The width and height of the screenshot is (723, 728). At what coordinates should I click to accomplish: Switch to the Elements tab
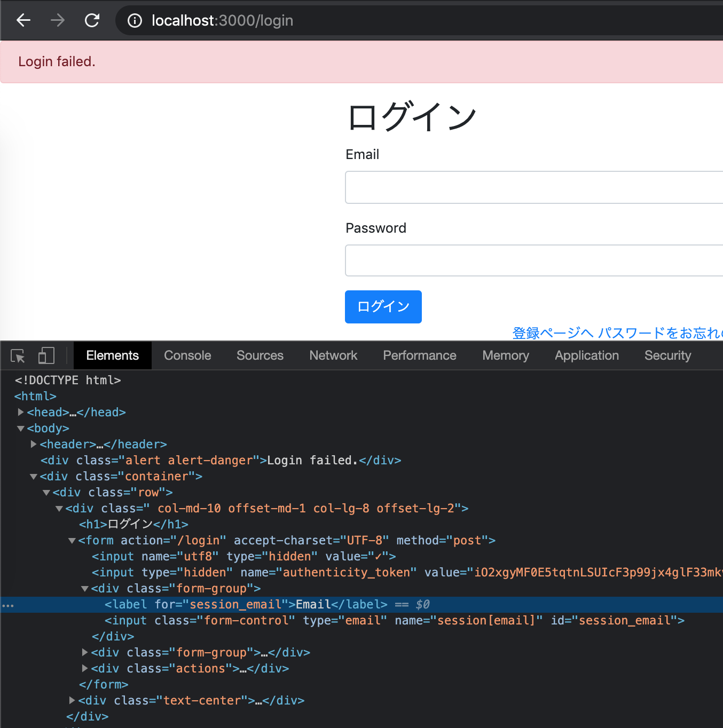click(113, 355)
